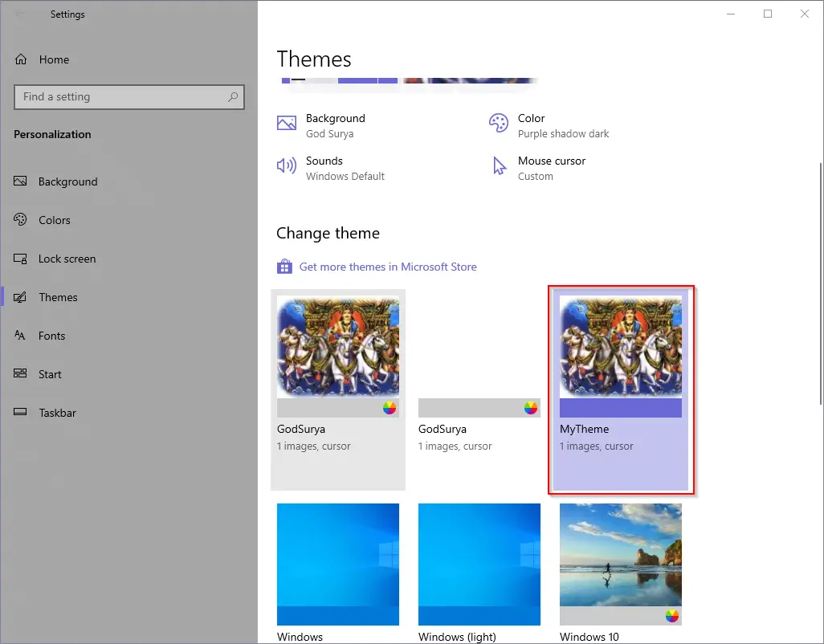Open Background page from the sidebar icon
This screenshot has width=824, height=644.
[20, 181]
